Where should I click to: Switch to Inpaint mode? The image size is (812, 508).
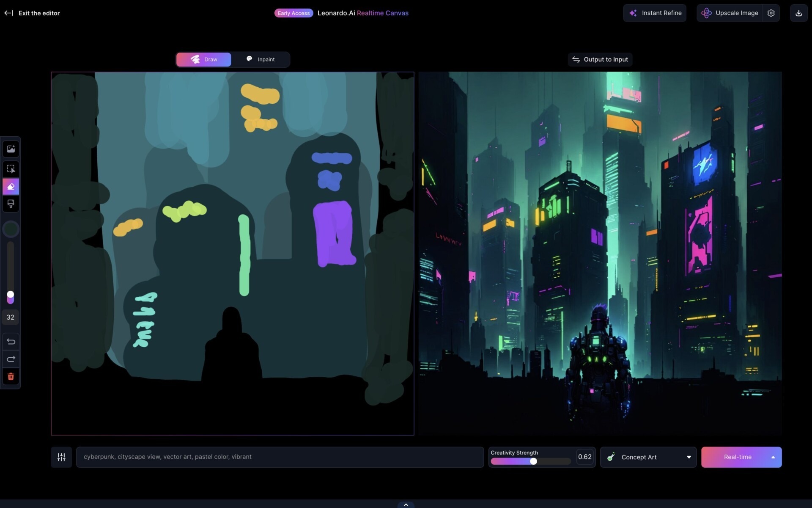(262, 59)
